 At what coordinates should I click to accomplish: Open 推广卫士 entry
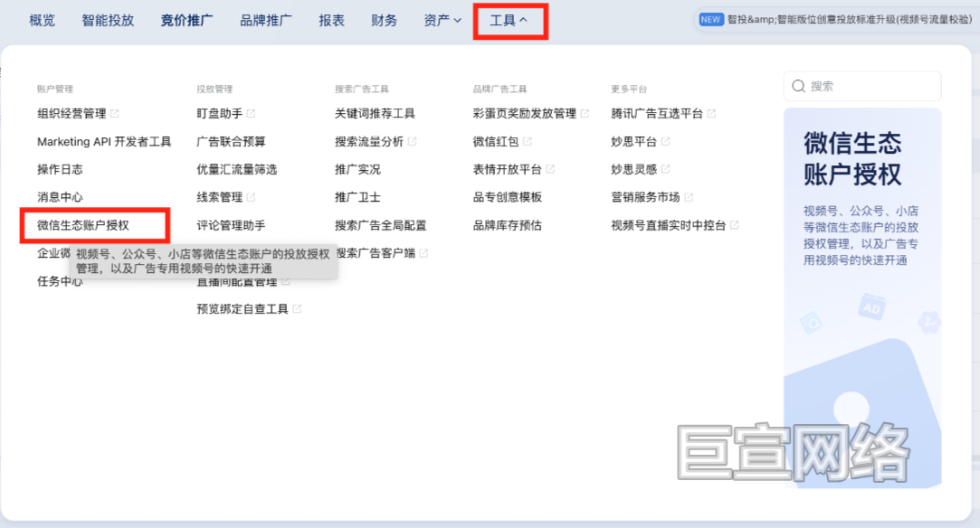click(x=357, y=197)
